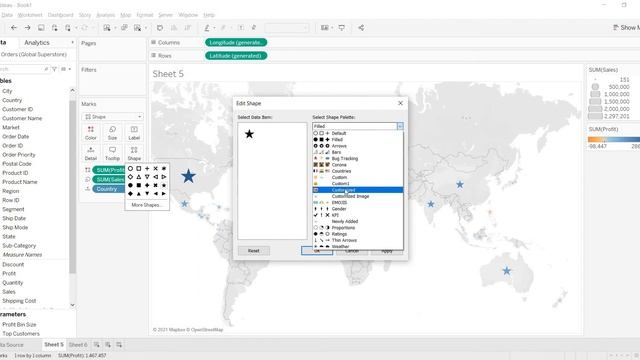Image resolution: width=640 pixels, height=360 pixels.
Task: Click the large star mark on North America
Action: point(188,176)
